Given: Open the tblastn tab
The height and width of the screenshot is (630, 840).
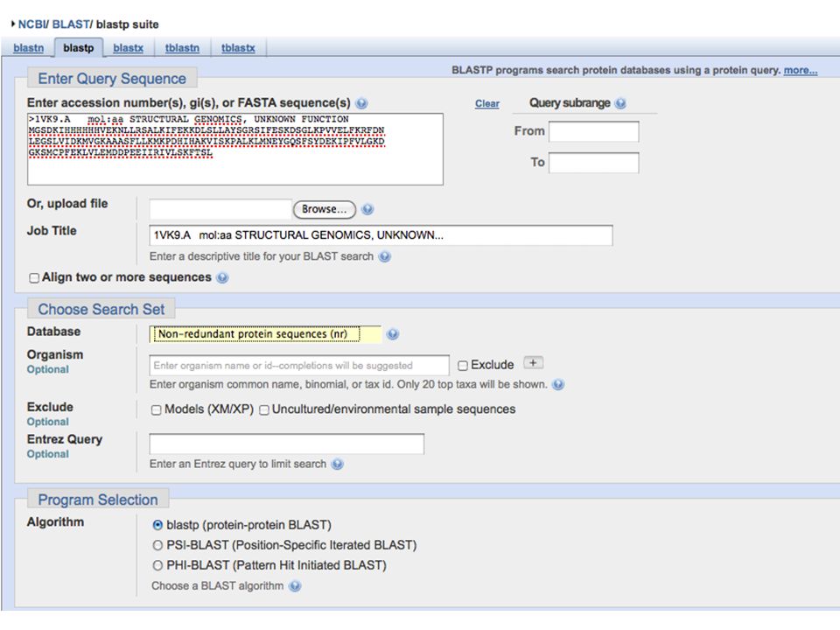Looking at the screenshot, I should (182, 47).
